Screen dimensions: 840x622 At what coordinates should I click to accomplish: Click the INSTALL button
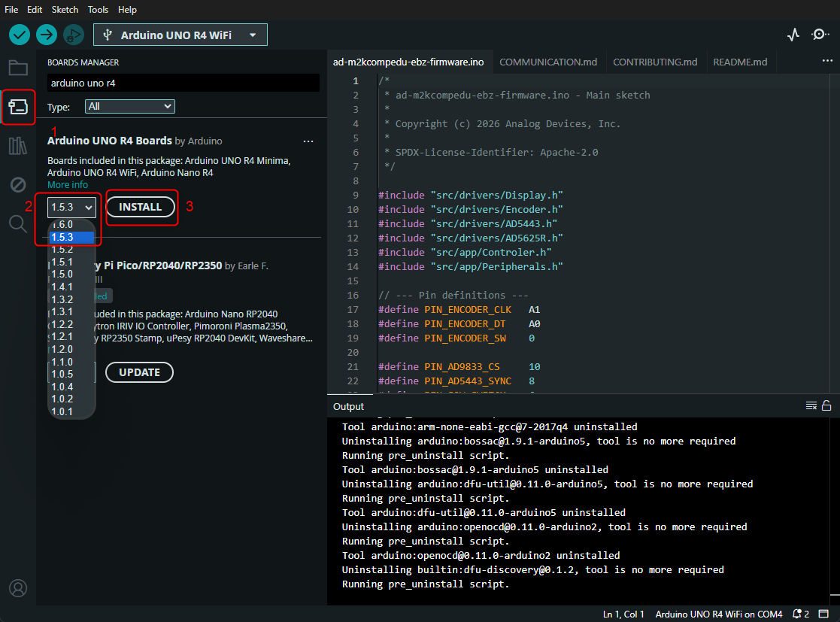point(141,208)
